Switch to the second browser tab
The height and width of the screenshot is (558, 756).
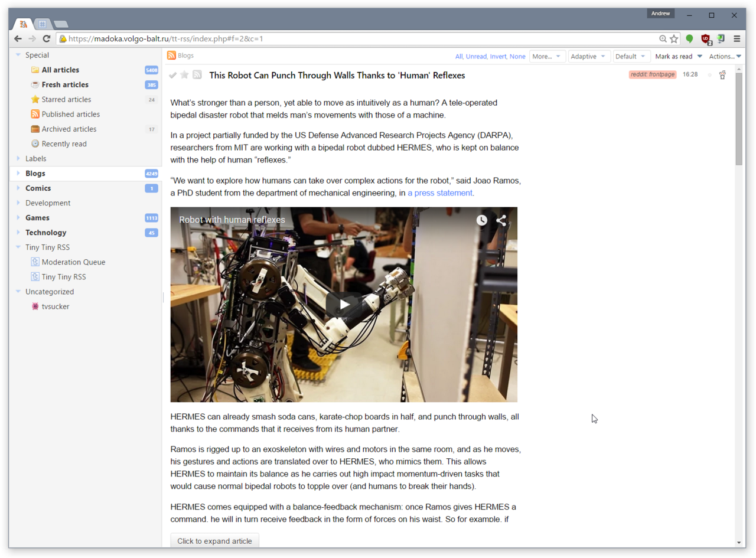[x=42, y=24]
